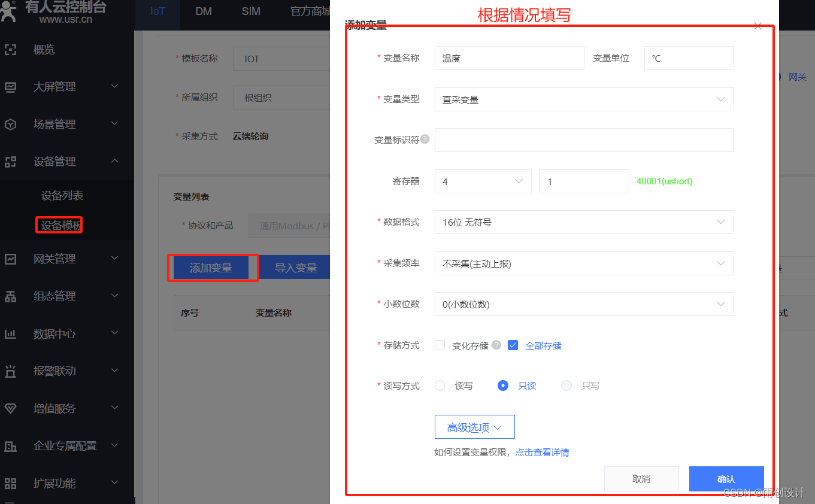Expand the 网关管理 sidebar menu
This screenshot has width=815, height=504.
115,259
